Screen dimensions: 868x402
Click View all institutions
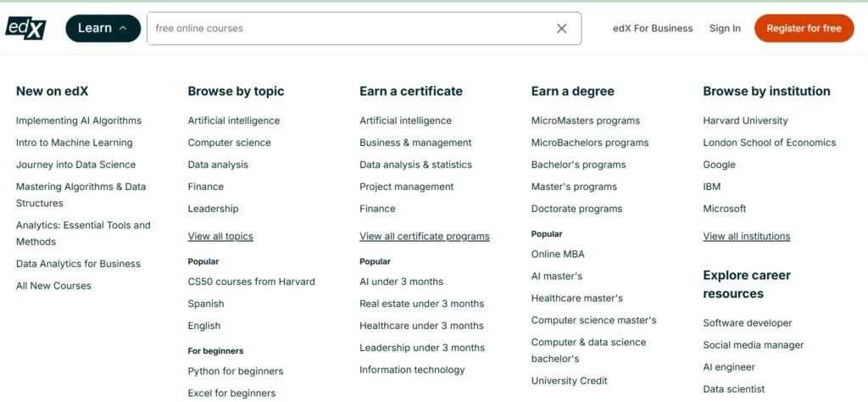(747, 237)
